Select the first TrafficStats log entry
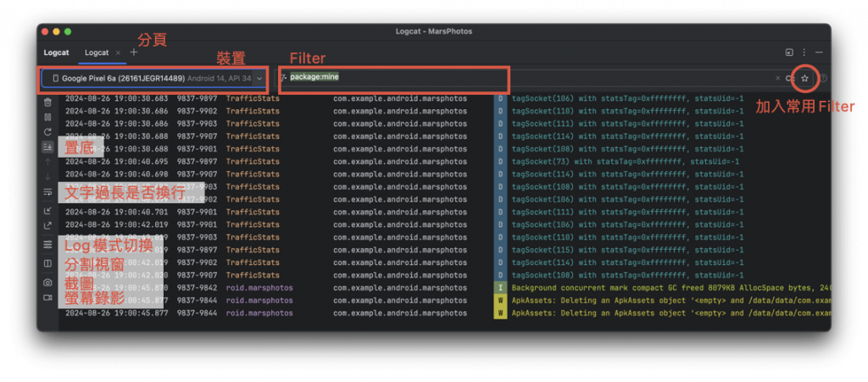The width and height of the screenshot is (868, 382). pos(444,98)
